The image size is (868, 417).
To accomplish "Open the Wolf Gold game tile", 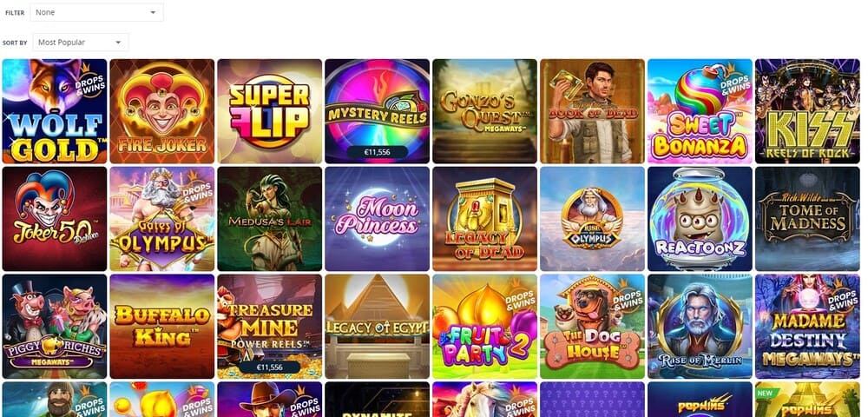I will (55, 111).
